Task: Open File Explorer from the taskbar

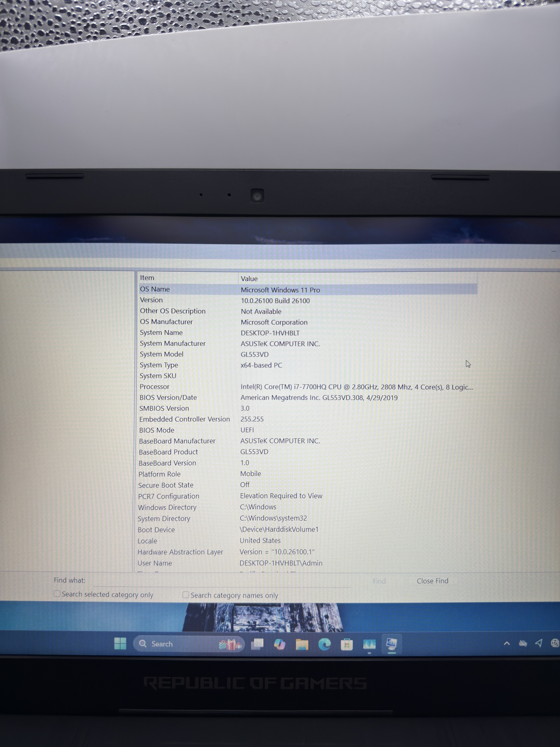Action: pyautogui.click(x=302, y=645)
